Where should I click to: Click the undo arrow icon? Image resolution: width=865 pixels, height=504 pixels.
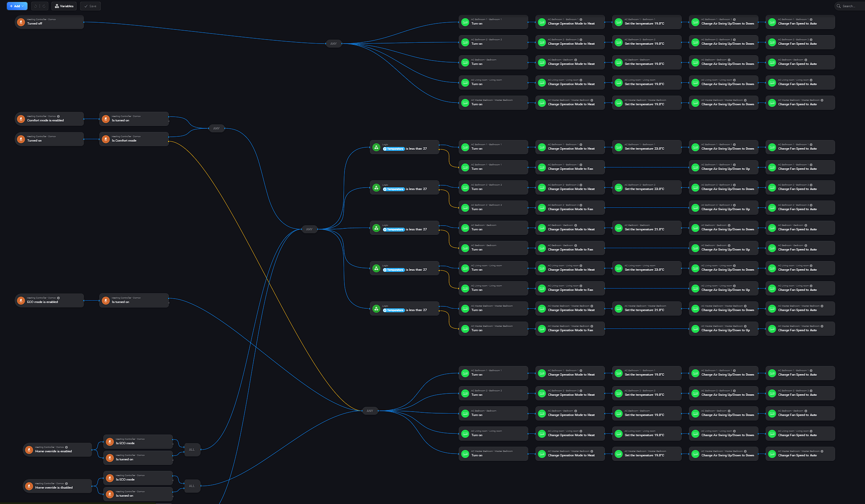point(36,6)
